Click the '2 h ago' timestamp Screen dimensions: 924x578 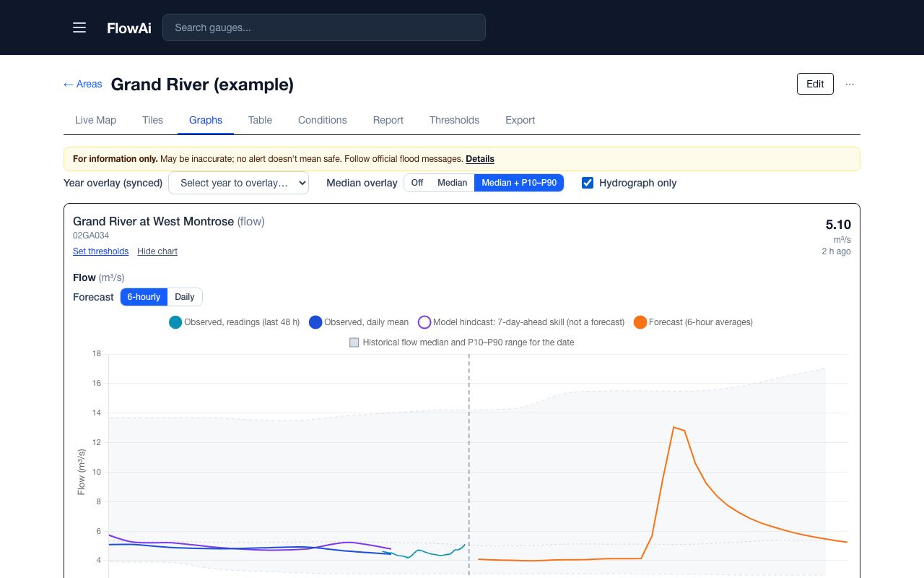(x=836, y=251)
